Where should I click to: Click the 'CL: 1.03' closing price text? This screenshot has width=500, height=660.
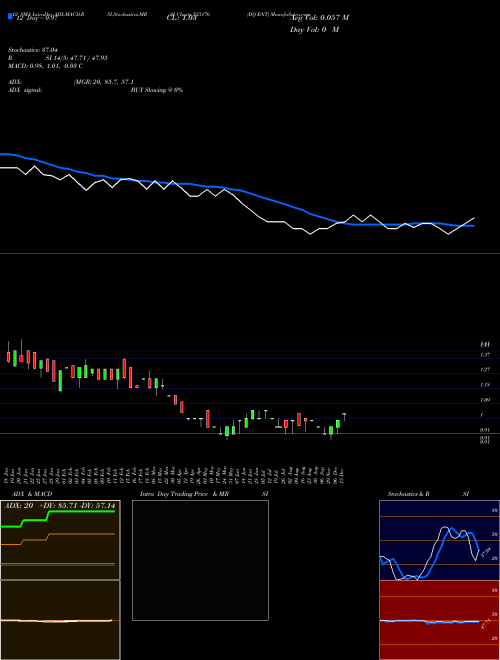(182, 18)
